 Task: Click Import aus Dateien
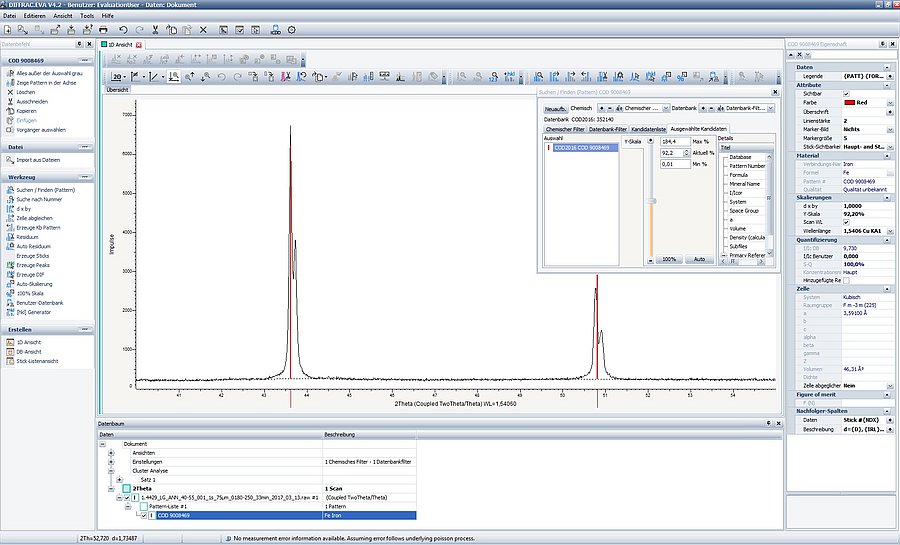tap(38, 160)
